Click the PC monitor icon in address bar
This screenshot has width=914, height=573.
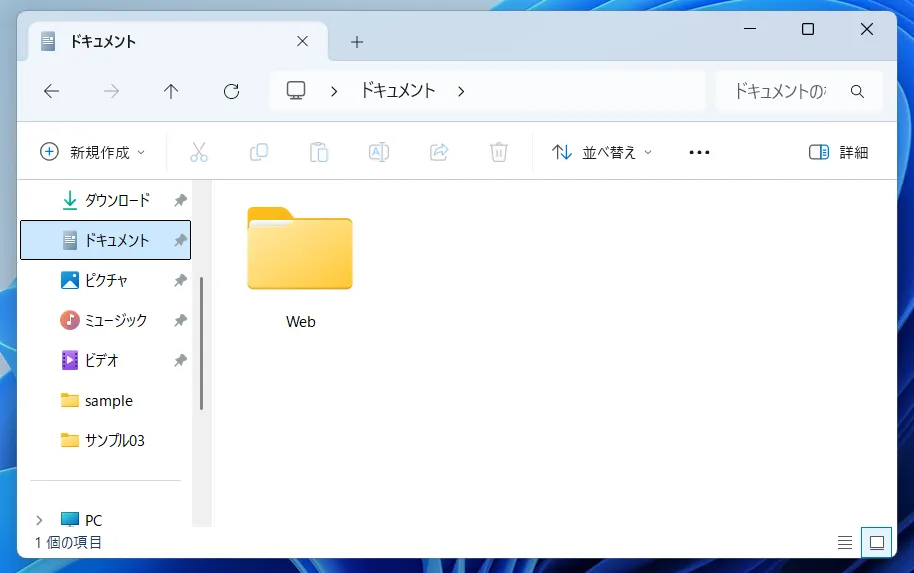point(296,90)
